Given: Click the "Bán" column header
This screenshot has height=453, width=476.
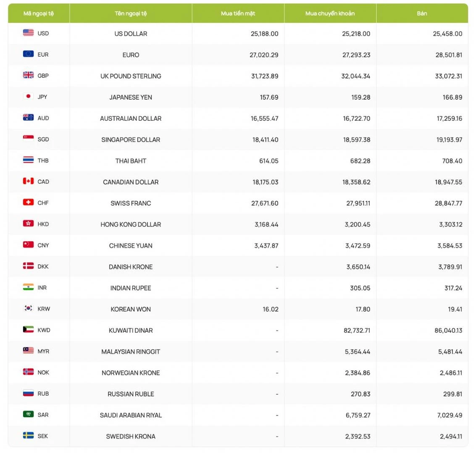Looking at the screenshot, I should click(x=422, y=13).
